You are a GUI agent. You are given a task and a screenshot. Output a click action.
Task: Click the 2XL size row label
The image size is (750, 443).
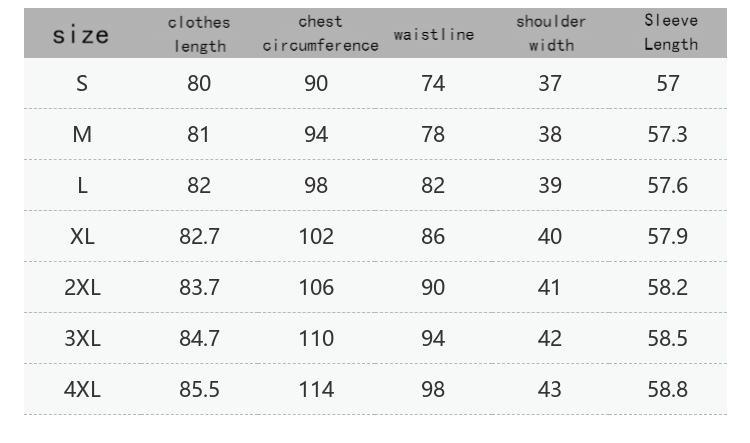coord(82,287)
